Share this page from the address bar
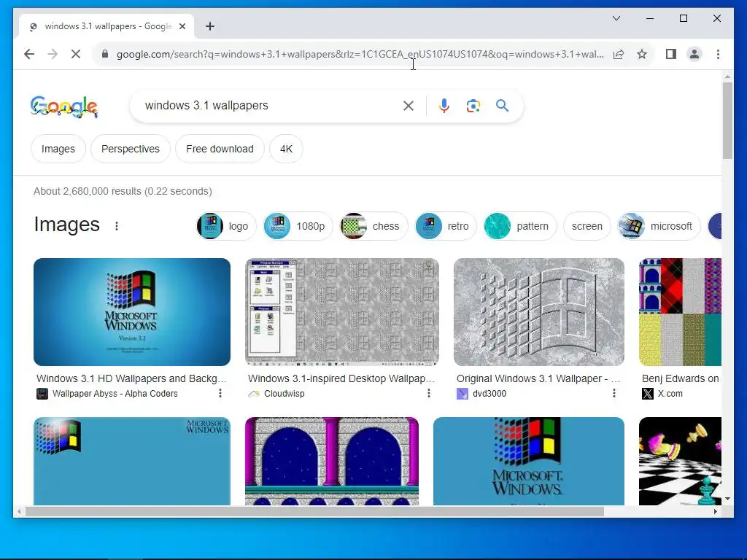747x560 pixels. point(619,54)
